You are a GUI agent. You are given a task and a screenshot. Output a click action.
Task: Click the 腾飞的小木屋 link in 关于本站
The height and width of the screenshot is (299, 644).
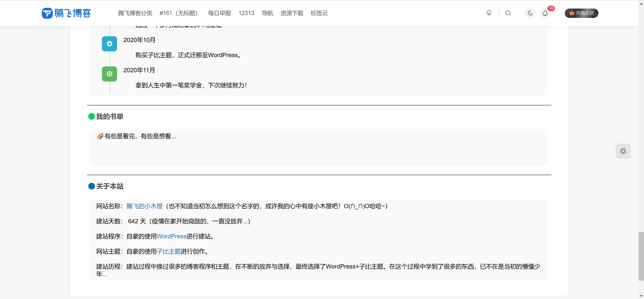tap(144, 206)
